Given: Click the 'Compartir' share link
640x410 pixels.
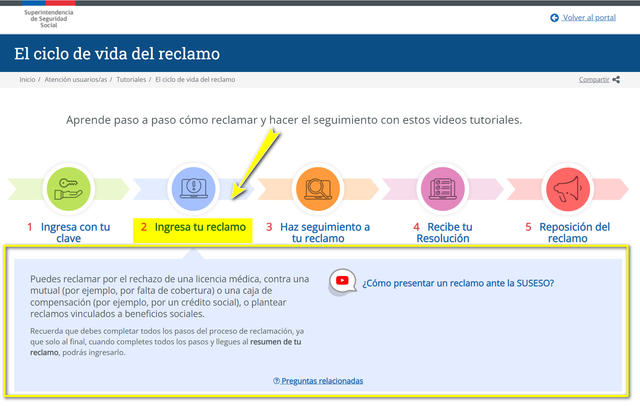Looking at the screenshot, I should click(593, 79).
